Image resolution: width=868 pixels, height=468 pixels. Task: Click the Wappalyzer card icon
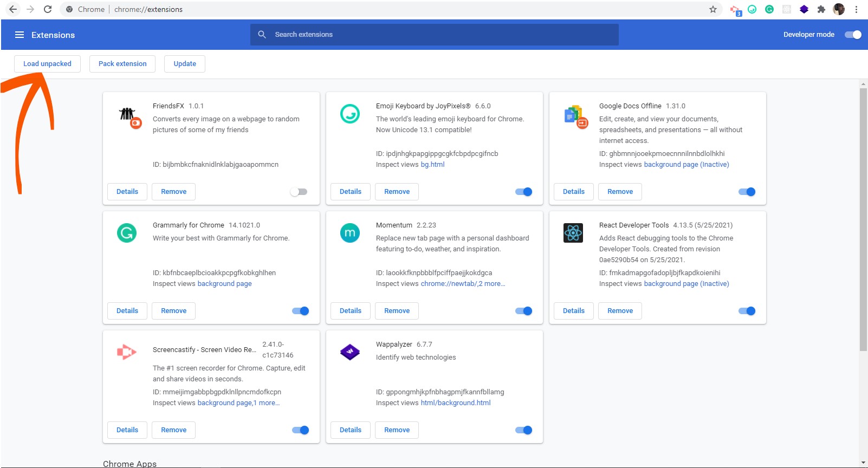click(350, 352)
